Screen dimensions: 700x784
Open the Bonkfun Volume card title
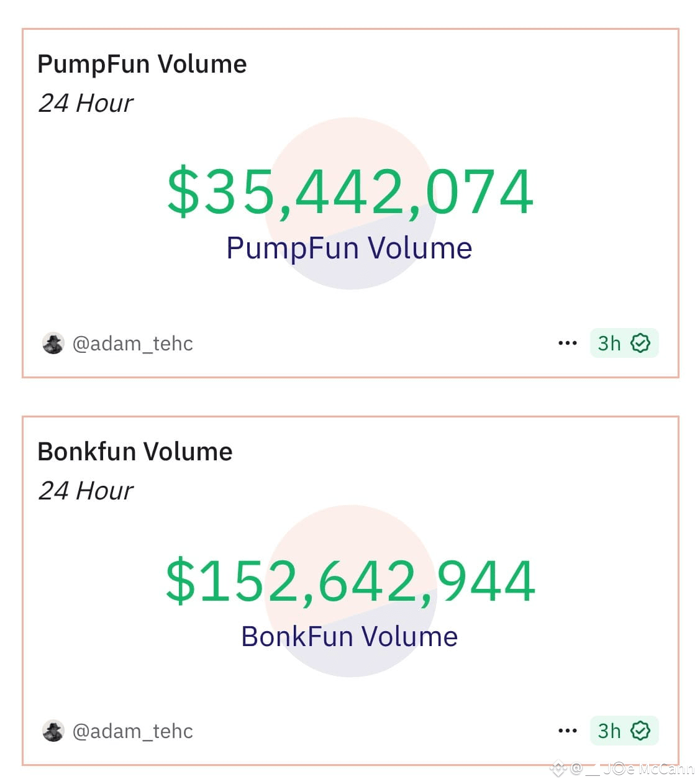click(x=135, y=452)
